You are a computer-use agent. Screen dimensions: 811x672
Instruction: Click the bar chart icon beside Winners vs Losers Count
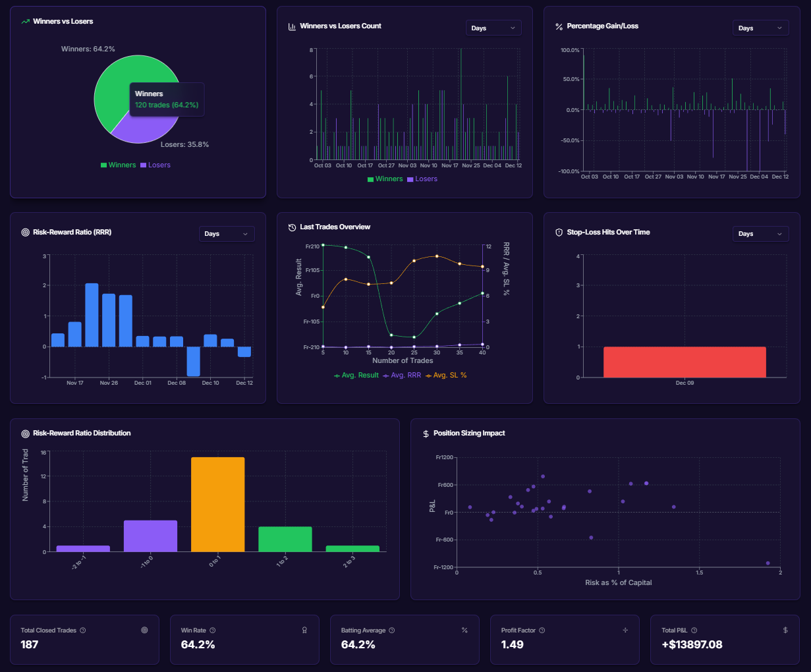[292, 26]
